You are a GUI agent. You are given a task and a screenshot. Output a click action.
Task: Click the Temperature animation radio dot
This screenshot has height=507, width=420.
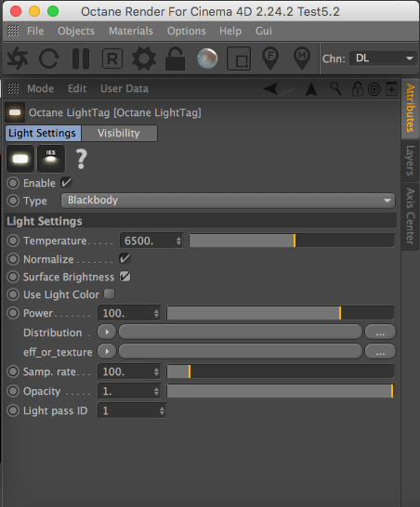tap(13, 240)
